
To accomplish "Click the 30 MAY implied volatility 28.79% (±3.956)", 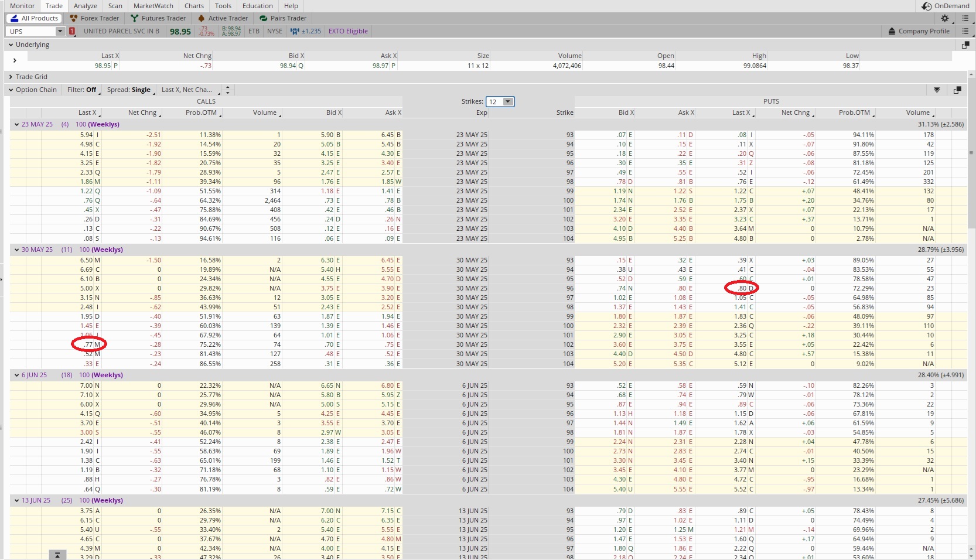I will (941, 250).
